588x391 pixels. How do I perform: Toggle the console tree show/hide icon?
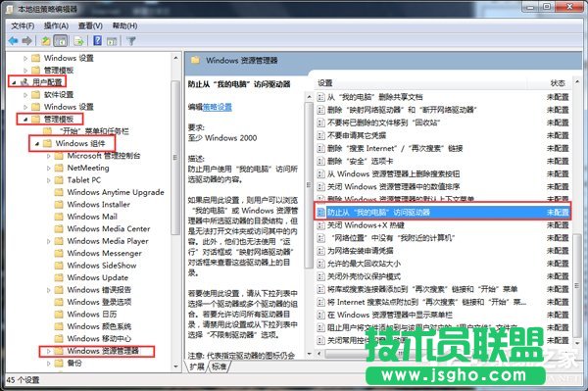60,41
